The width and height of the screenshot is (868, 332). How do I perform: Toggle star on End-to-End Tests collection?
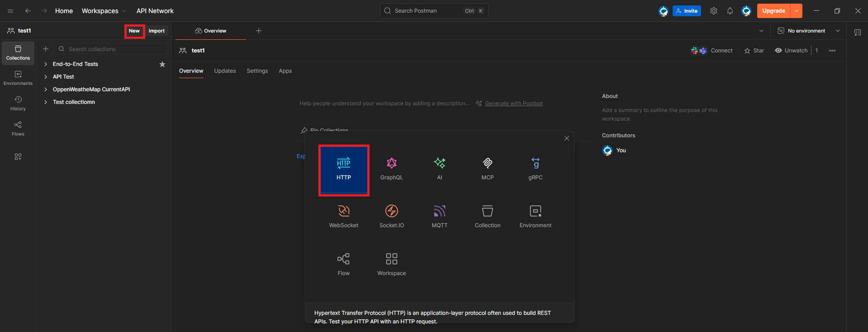162,64
